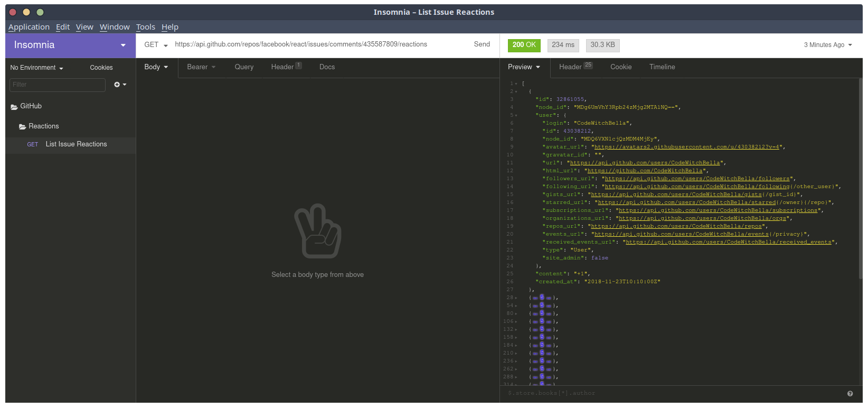Open the followers_url link
This screenshot has height=408, width=868.
(x=697, y=179)
